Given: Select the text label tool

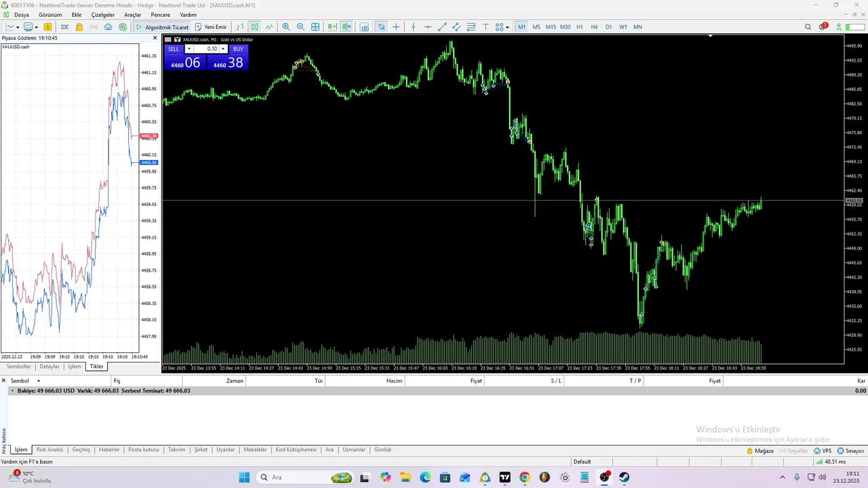Looking at the screenshot, I should pos(486,27).
